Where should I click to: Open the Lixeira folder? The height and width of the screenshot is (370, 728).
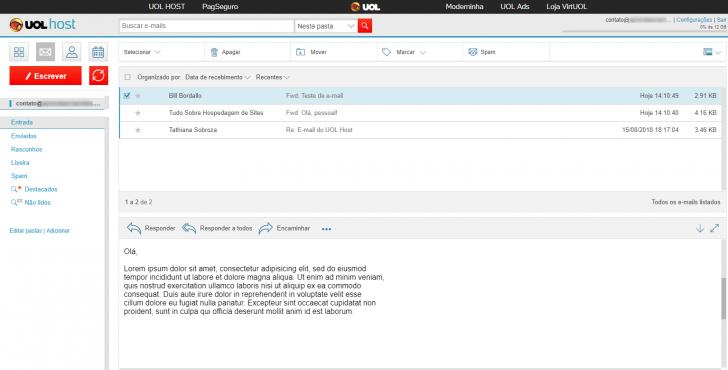20,162
